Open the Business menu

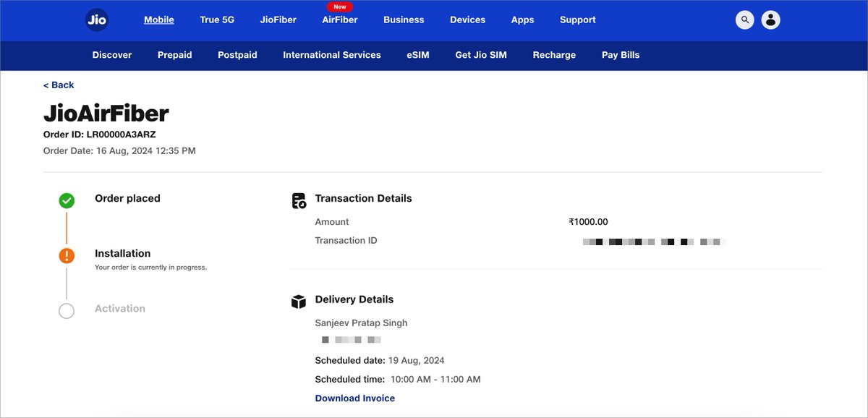404,20
